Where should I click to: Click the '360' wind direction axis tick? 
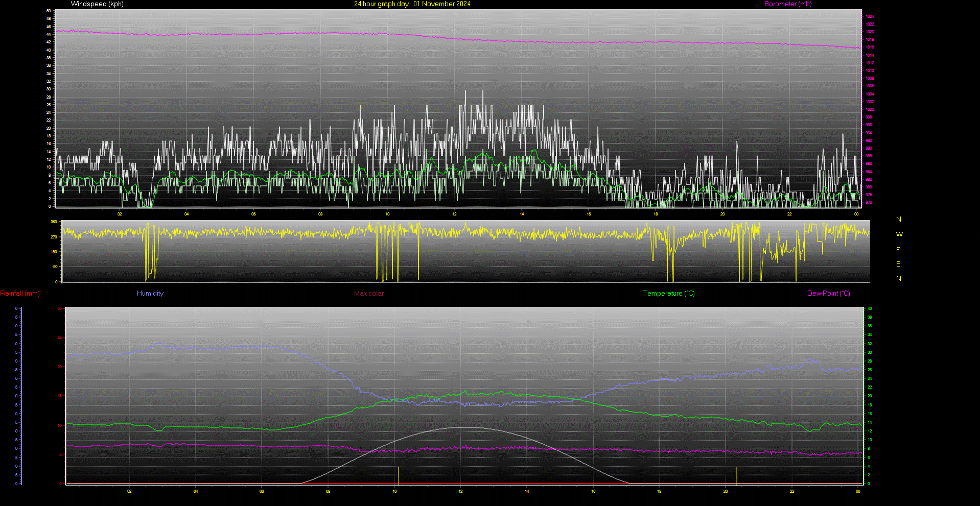pyautogui.click(x=54, y=222)
